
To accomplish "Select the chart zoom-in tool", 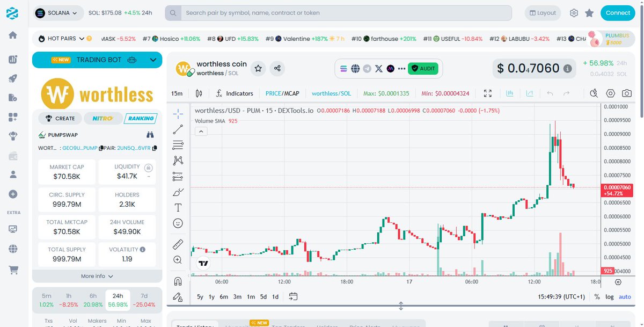I will pos(178,260).
